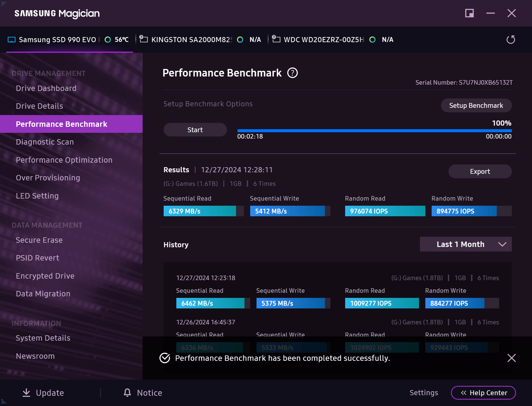Open Secure Erase
This screenshot has height=406, width=532.
tap(39, 240)
